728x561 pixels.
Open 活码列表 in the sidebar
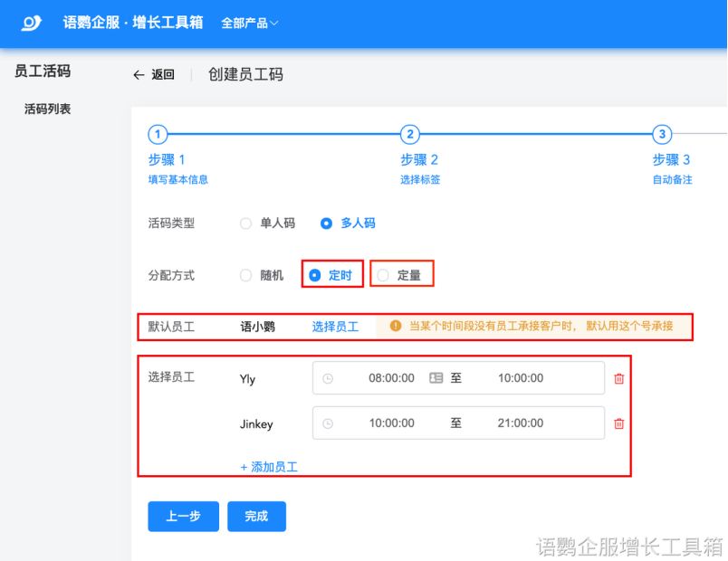pyautogui.click(x=47, y=109)
